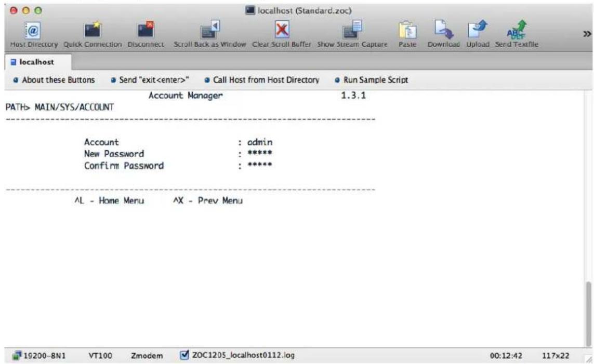594x364 pixels.
Task: Click PATH> MAIN/SYS/ACCOUNT line
Action: tap(59, 107)
